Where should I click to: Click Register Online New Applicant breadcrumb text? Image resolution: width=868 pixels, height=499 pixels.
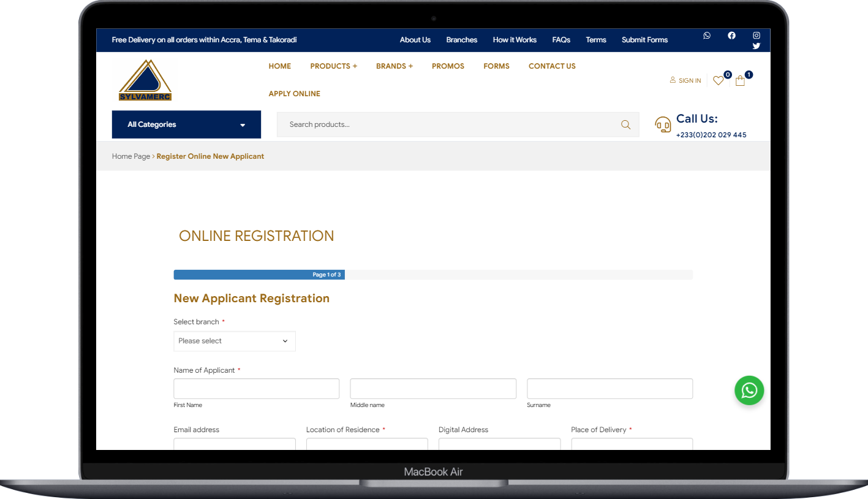tap(210, 156)
